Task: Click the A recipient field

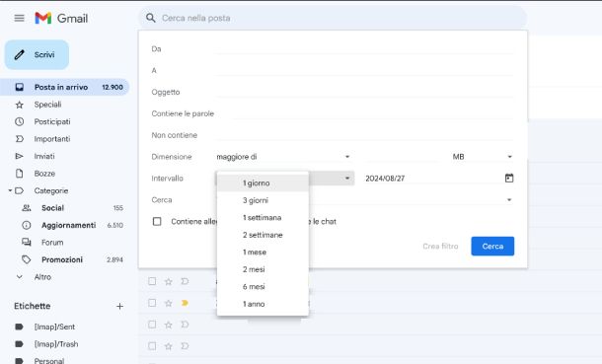Action: click(365, 70)
